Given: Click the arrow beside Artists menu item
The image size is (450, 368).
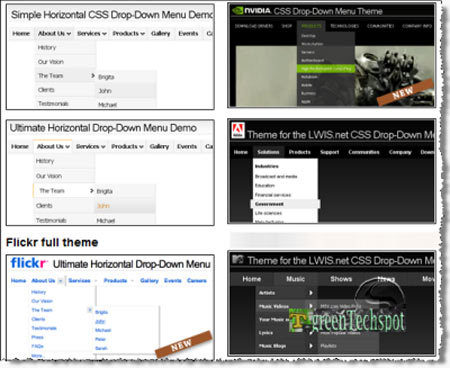Looking at the screenshot, I should click(x=311, y=293).
